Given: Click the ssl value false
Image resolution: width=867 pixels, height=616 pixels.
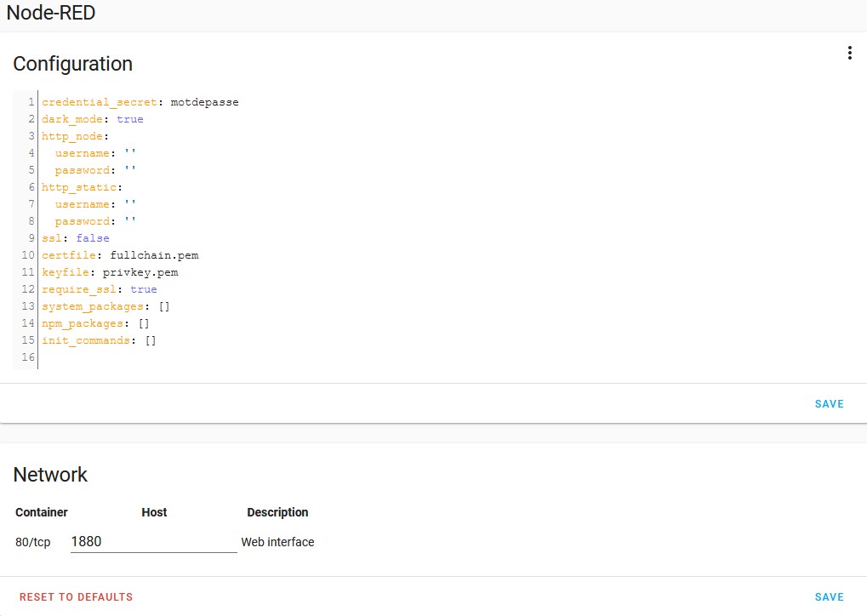Looking at the screenshot, I should point(93,238).
